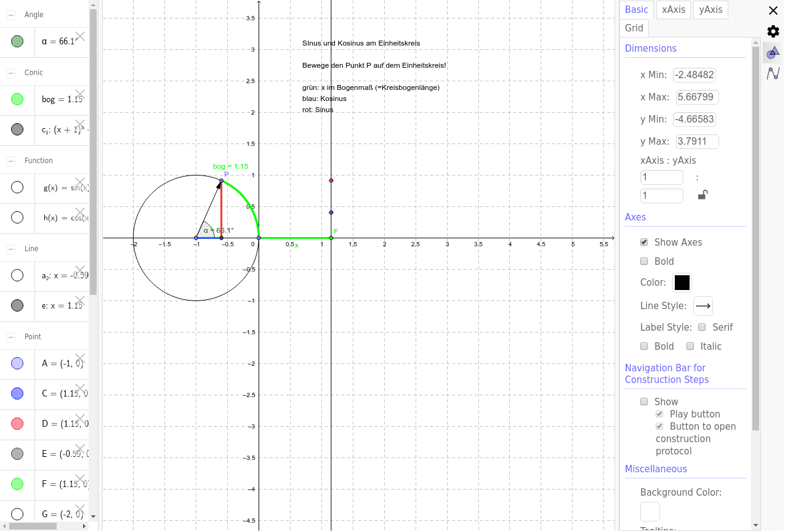Toggle visibility of angle α
Image resolution: width=785 pixels, height=532 pixels.
tap(17, 41)
